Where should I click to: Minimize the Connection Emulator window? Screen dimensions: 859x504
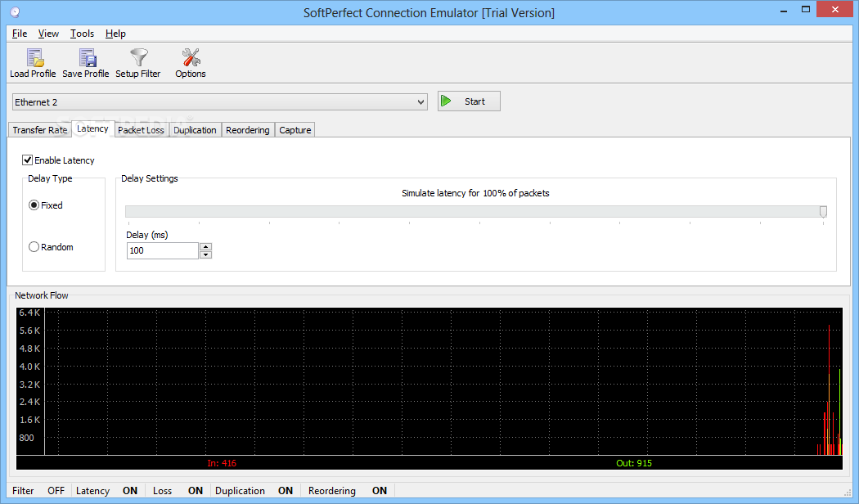[x=784, y=10]
